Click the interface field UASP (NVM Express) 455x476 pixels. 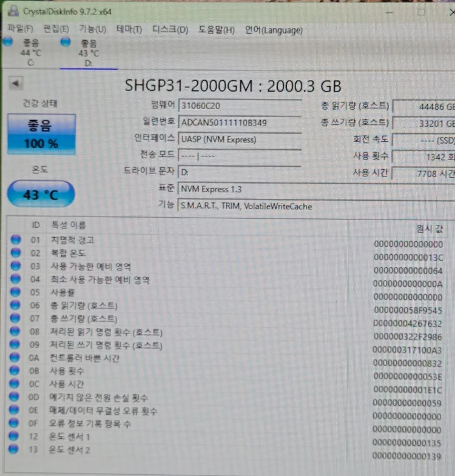(x=240, y=139)
